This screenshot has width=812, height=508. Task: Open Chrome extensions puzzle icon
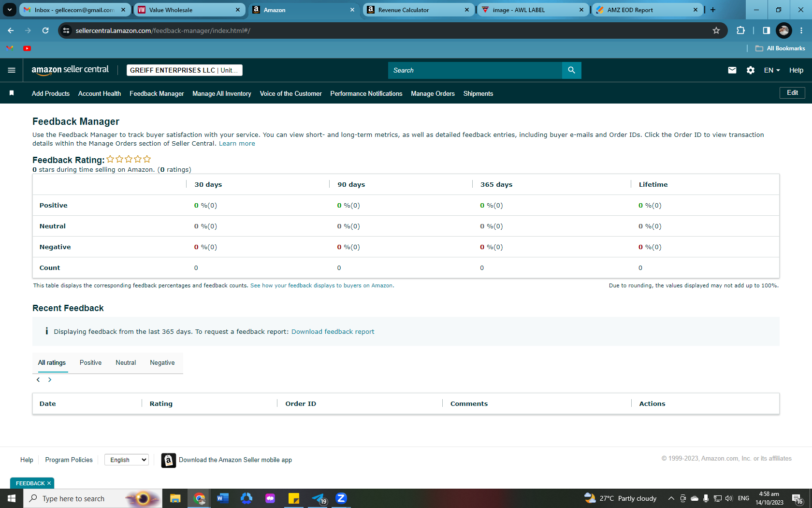[x=740, y=30]
